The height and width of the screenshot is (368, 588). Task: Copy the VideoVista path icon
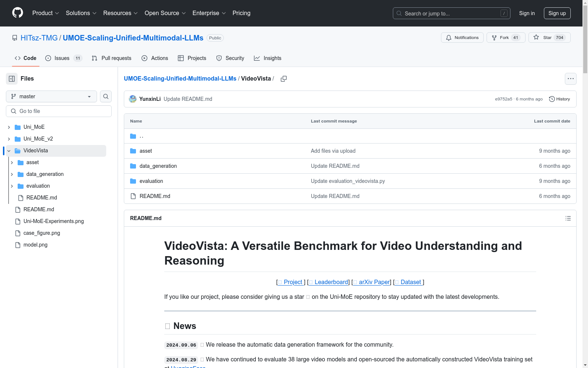[x=284, y=79]
